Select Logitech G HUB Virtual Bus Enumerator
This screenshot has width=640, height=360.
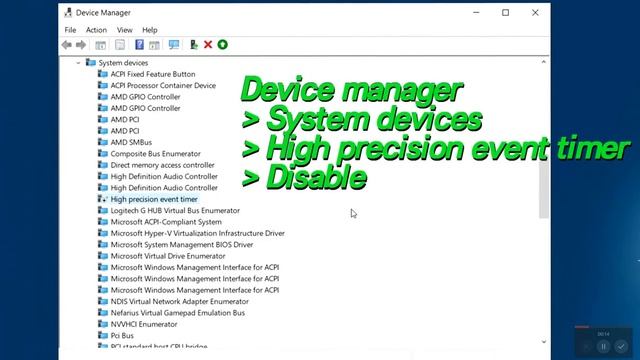pyautogui.click(x=175, y=211)
